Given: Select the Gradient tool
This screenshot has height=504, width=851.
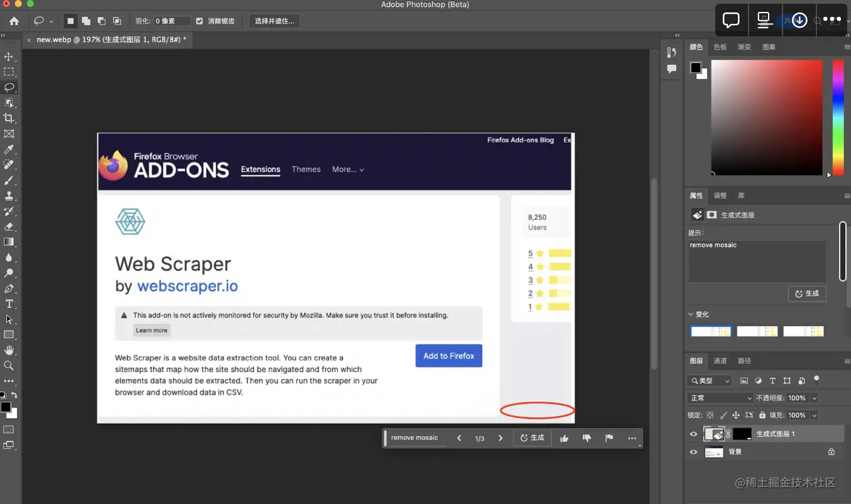Looking at the screenshot, I should (9, 242).
